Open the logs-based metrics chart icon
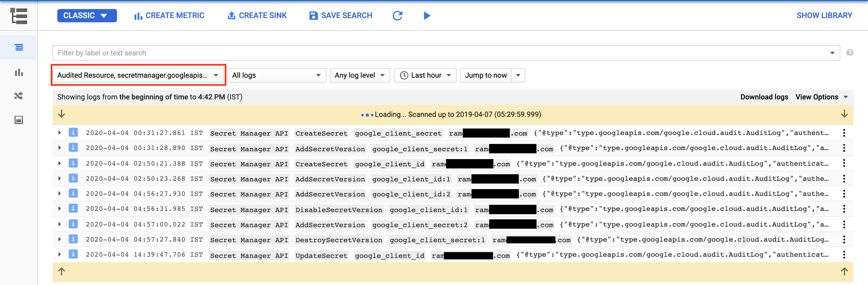The width and height of the screenshot is (868, 285). pos(18,72)
